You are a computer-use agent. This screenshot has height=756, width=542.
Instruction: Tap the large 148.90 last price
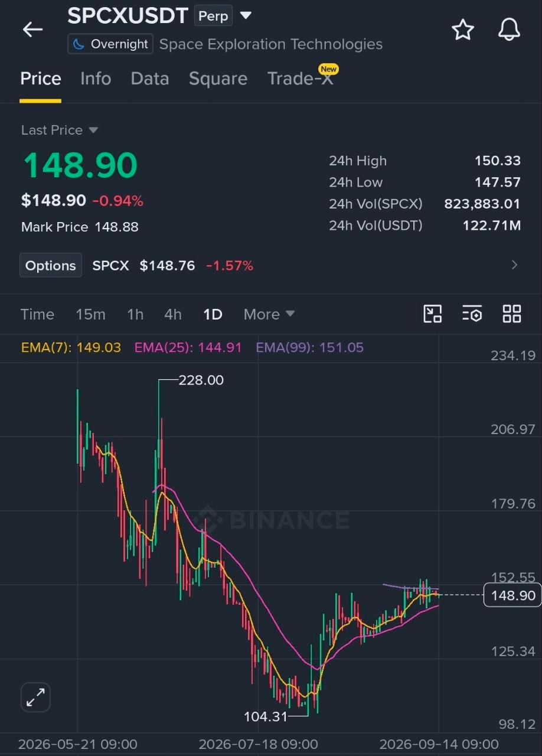click(80, 165)
